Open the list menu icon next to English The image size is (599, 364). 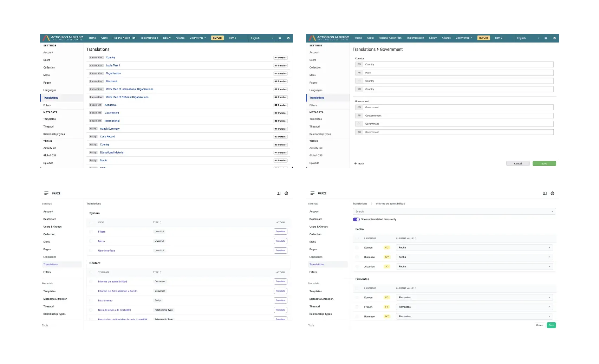[x=280, y=38]
